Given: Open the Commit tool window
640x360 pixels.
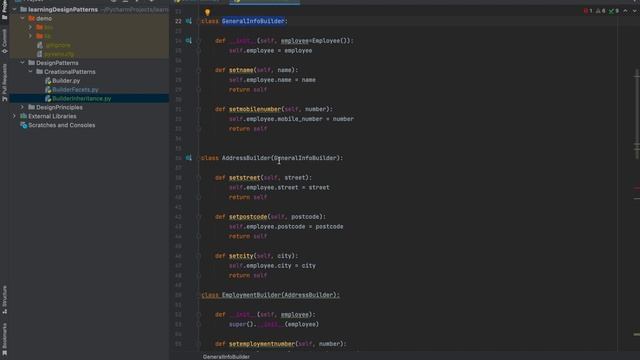Looking at the screenshot, I should [4, 41].
